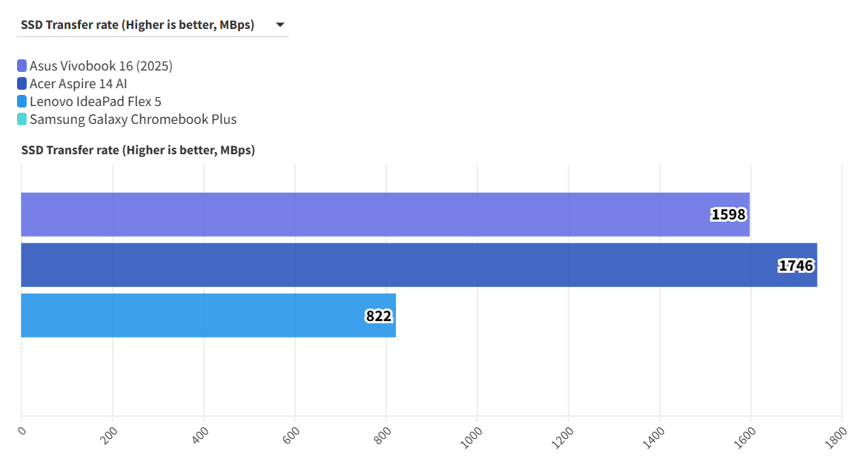This screenshot has height=462, width=868.
Task: Toggle the Asus Vivobook 16 (2025) series label
Action: [x=101, y=66]
